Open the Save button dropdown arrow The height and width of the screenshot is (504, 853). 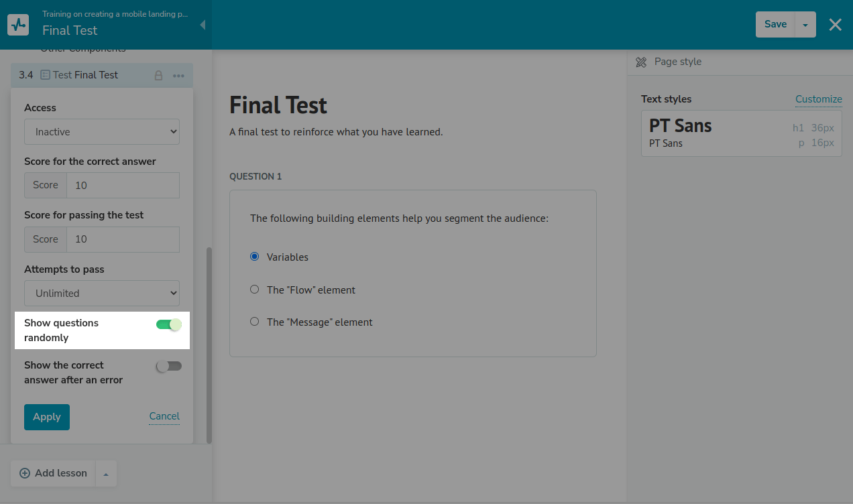point(805,25)
